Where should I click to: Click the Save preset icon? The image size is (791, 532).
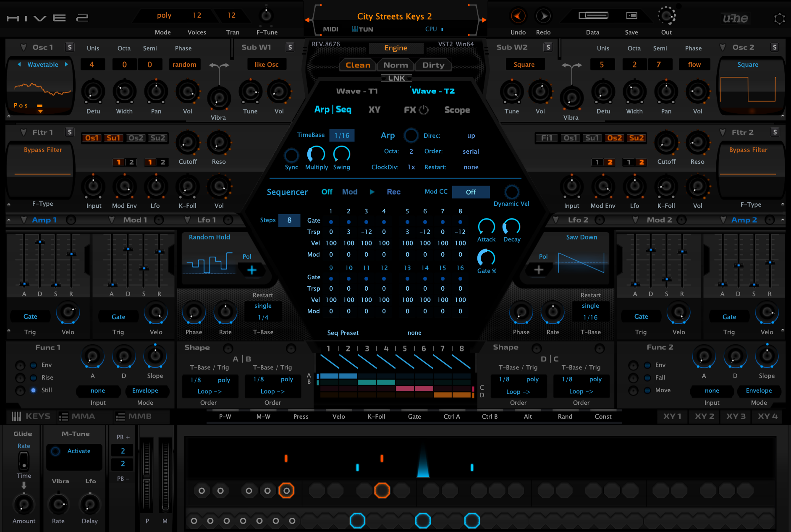pos(631,16)
